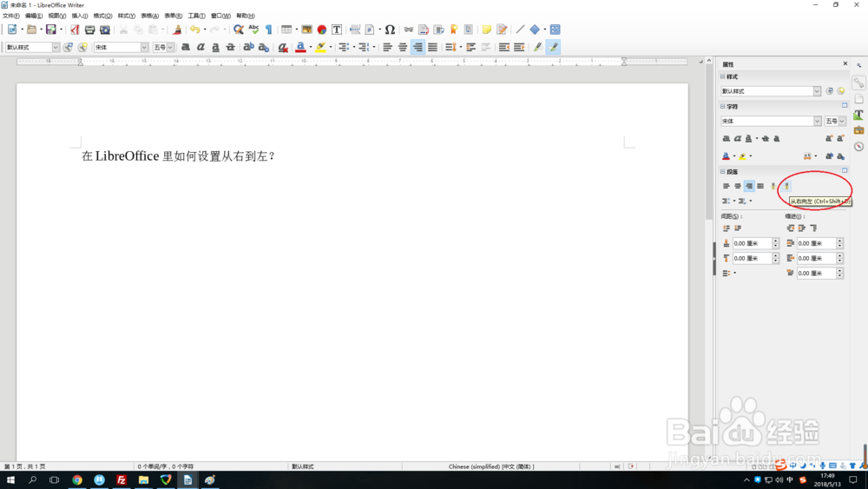Insert a chart icon
The image size is (868, 489).
point(322,30)
